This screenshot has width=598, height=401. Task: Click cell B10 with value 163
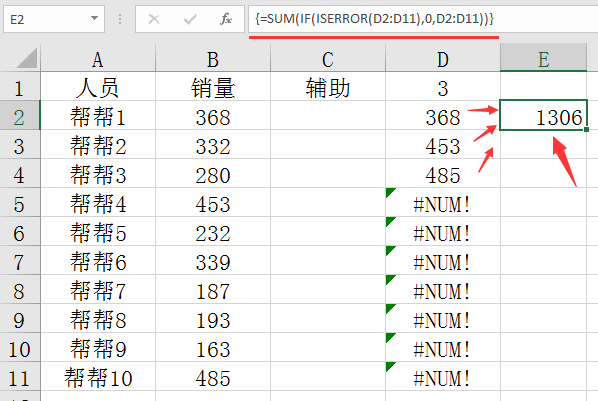click(x=213, y=348)
